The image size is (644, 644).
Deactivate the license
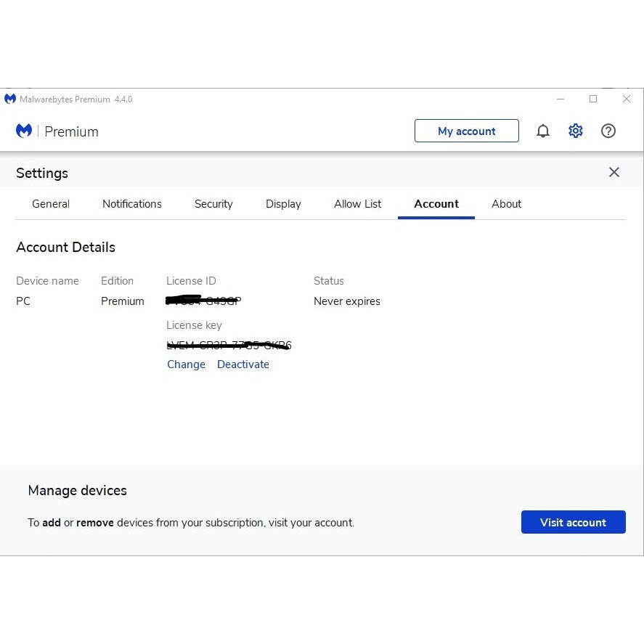click(243, 364)
